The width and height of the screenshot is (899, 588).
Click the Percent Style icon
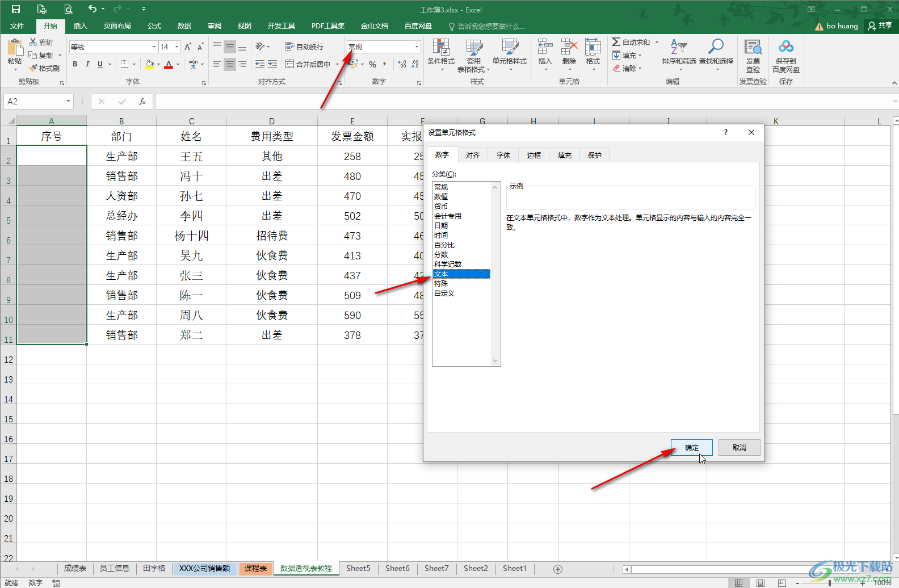pyautogui.click(x=373, y=64)
